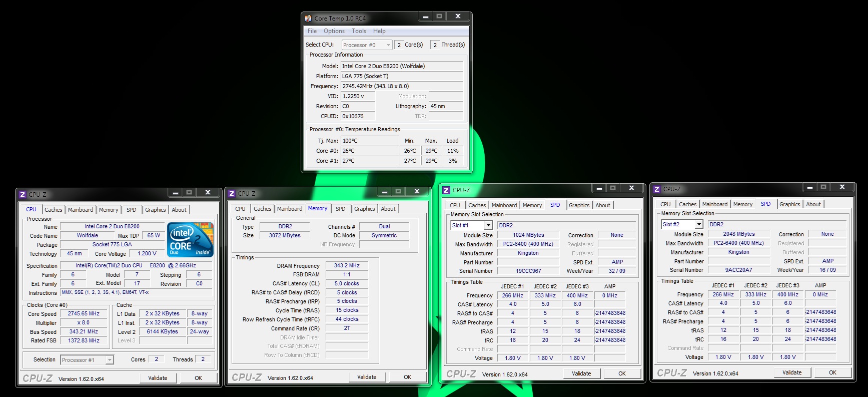Select Graphics tab in the Slot #1 SPD window
The width and height of the screenshot is (868, 397).
[x=579, y=205]
